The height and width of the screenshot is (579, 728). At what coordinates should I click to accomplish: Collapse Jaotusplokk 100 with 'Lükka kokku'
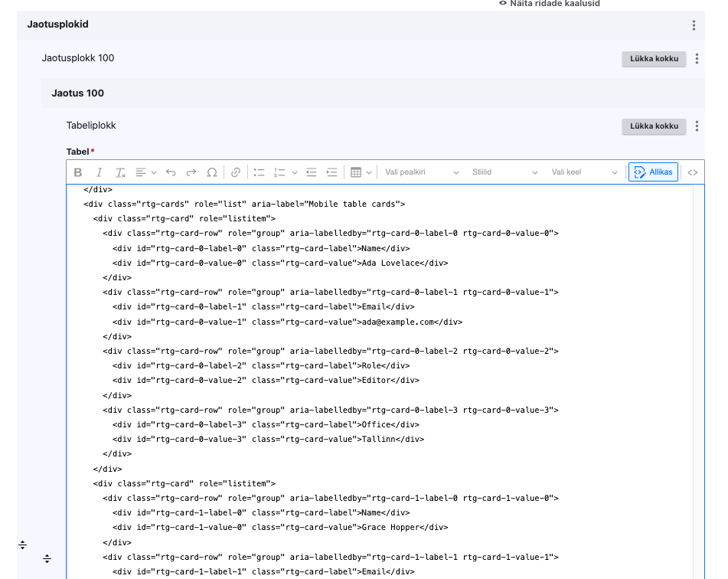click(654, 58)
